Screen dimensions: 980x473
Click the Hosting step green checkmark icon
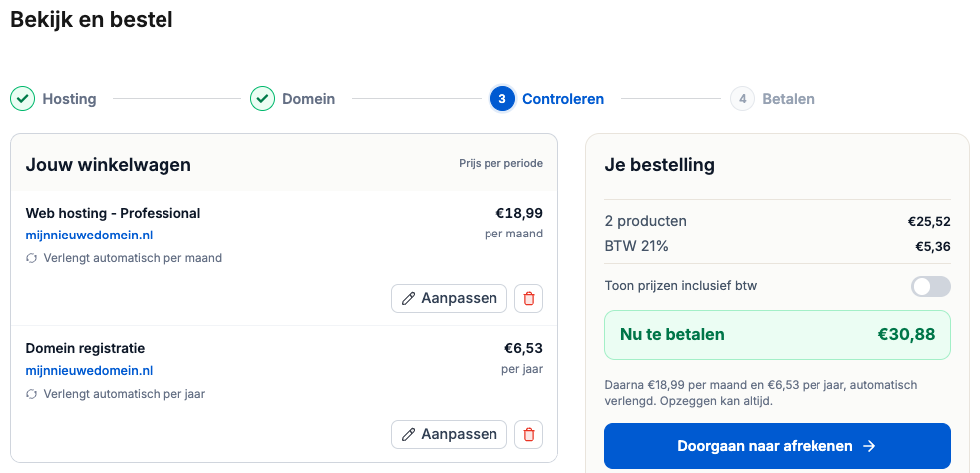23,99
